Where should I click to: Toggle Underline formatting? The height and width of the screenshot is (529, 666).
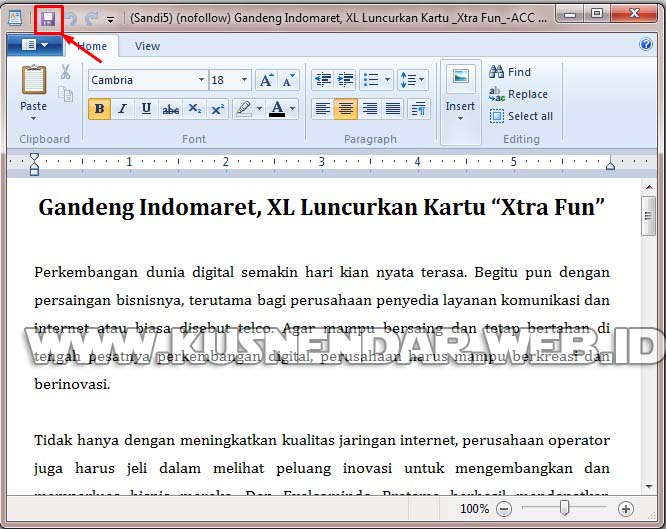[x=146, y=109]
